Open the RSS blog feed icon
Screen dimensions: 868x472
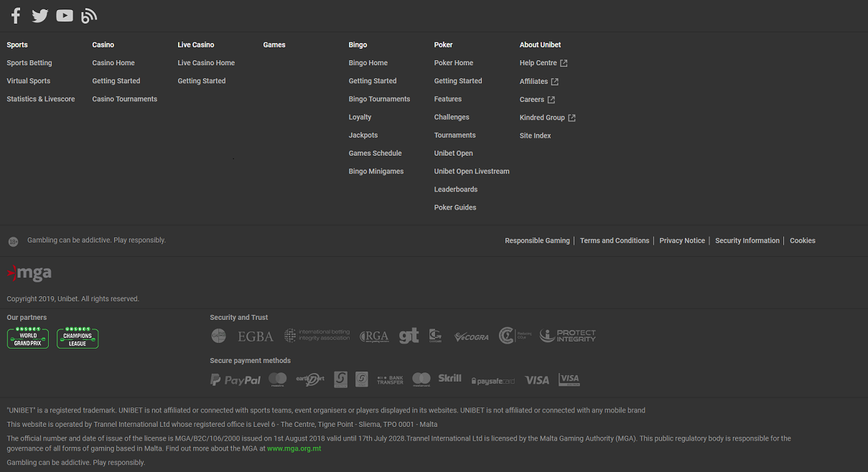[89, 16]
